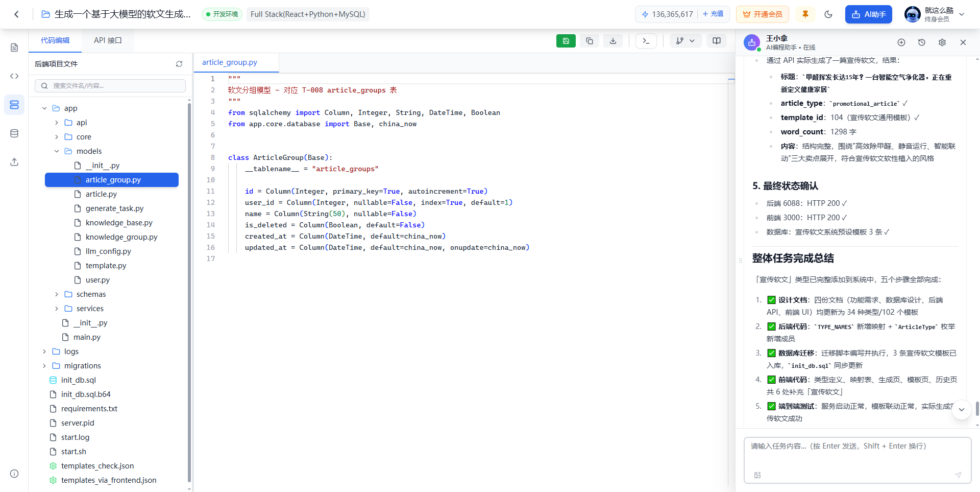The image size is (980, 492).
Task: Open the chat history clock icon
Action: tap(922, 42)
